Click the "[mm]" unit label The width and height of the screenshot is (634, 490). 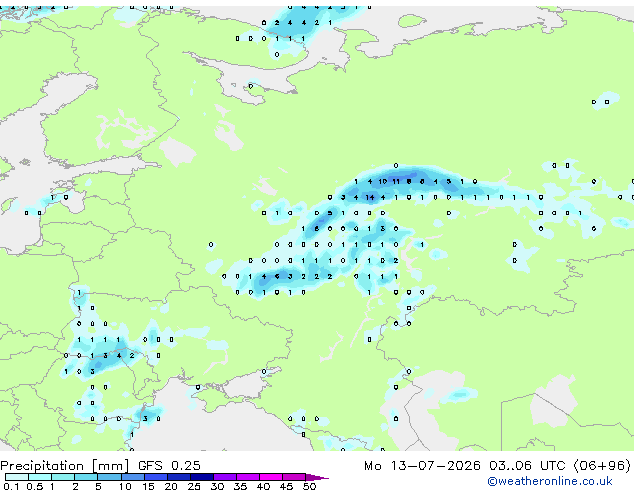111,466
